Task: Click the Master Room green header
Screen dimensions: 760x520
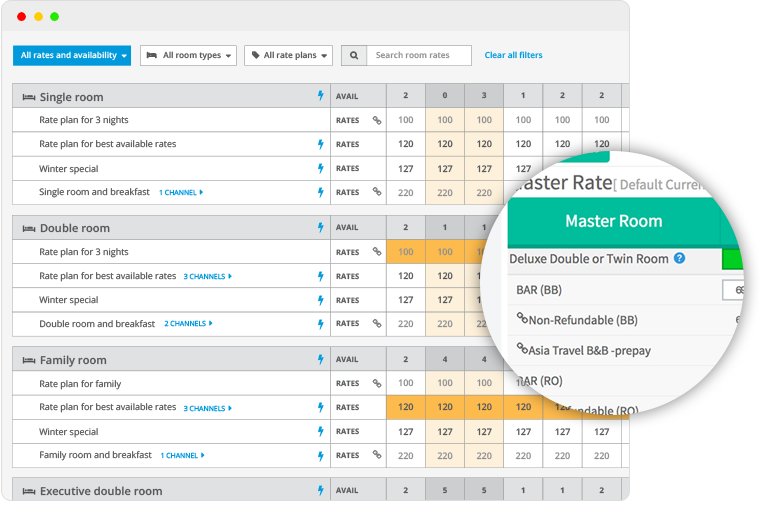Action: click(x=614, y=221)
